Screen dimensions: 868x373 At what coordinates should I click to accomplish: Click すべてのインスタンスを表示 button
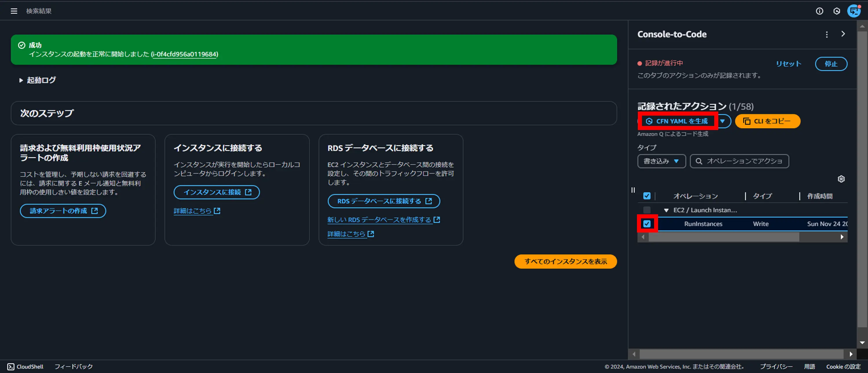(x=565, y=262)
